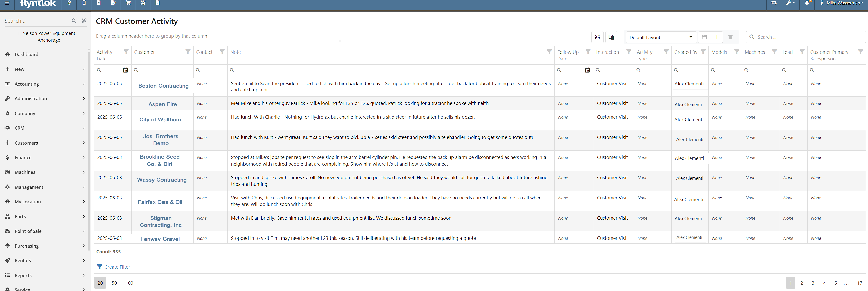This screenshot has height=291, width=868.
Task: Open the column chooser icon
Action: click(x=611, y=37)
